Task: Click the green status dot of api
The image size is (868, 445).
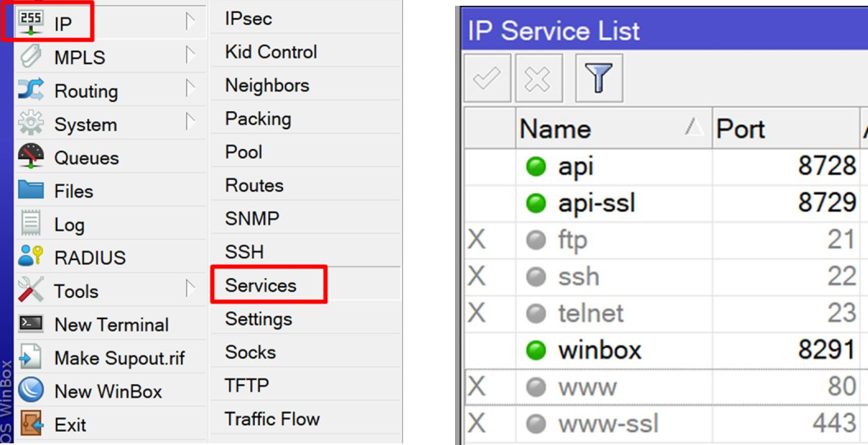Action: (536, 167)
